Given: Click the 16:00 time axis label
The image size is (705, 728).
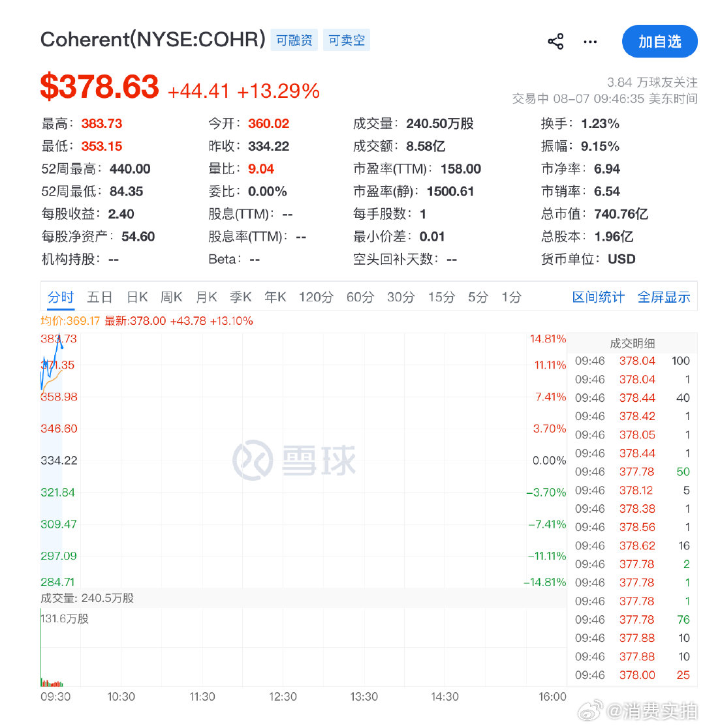Looking at the screenshot, I should pyautogui.click(x=552, y=697).
